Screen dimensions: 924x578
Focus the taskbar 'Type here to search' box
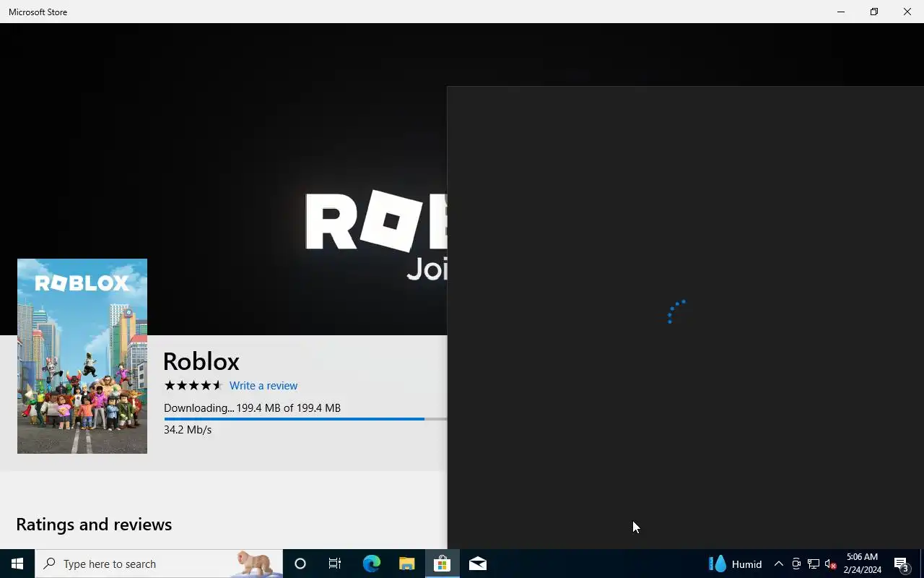pos(159,564)
